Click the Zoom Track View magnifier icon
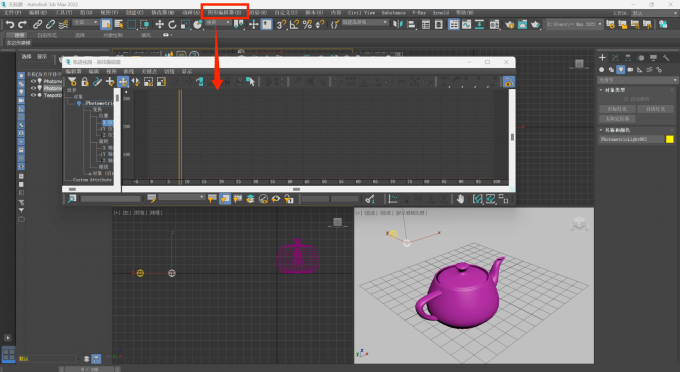Viewport: 680px width, 372px height. point(72,199)
